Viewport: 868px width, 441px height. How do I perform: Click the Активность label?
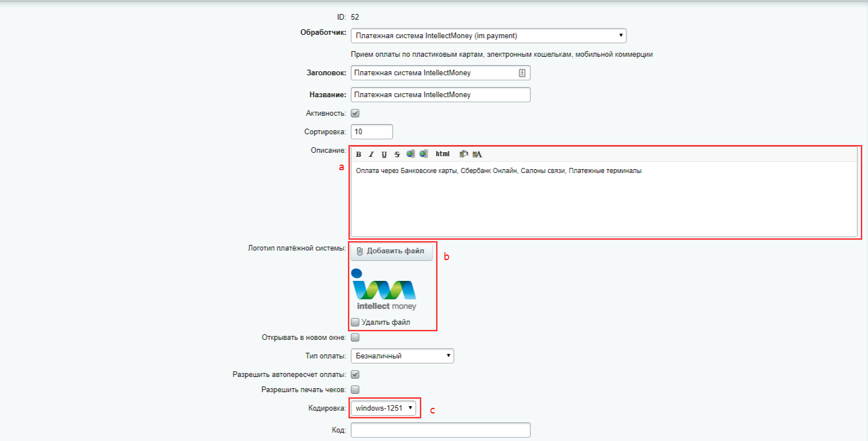[x=326, y=113]
